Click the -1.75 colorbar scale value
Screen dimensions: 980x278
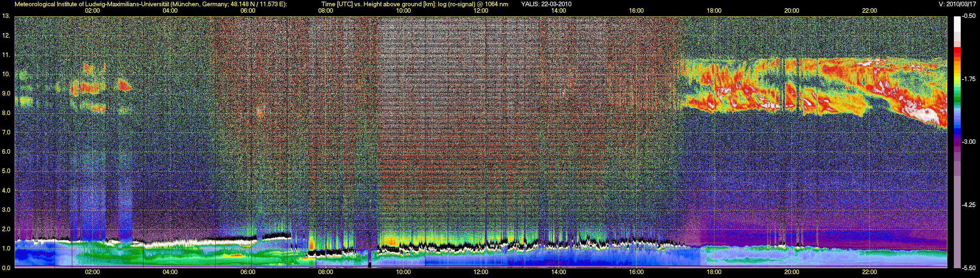pyautogui.click(x=969, y=79)
